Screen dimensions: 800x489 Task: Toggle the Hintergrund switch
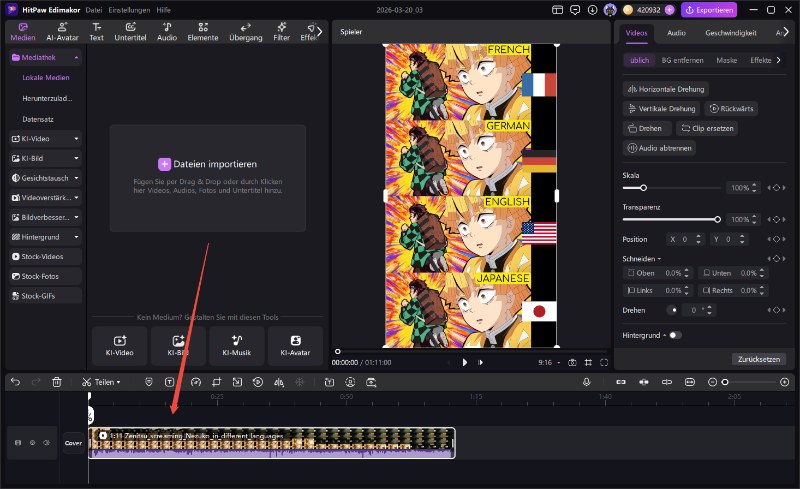tap(676, 335)
